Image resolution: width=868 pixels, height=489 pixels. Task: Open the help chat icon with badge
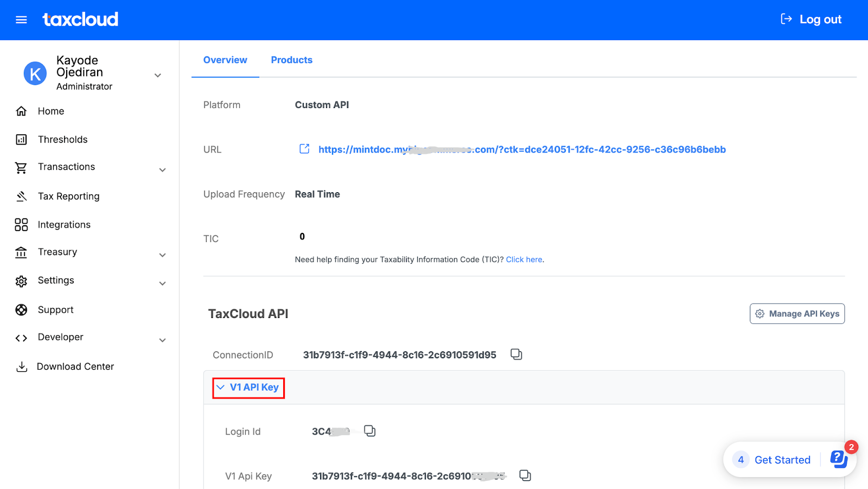click(839, 459)
